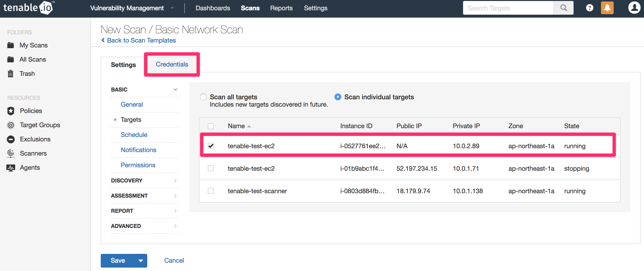
Task: Click the notifications bell
Action: 607,8
